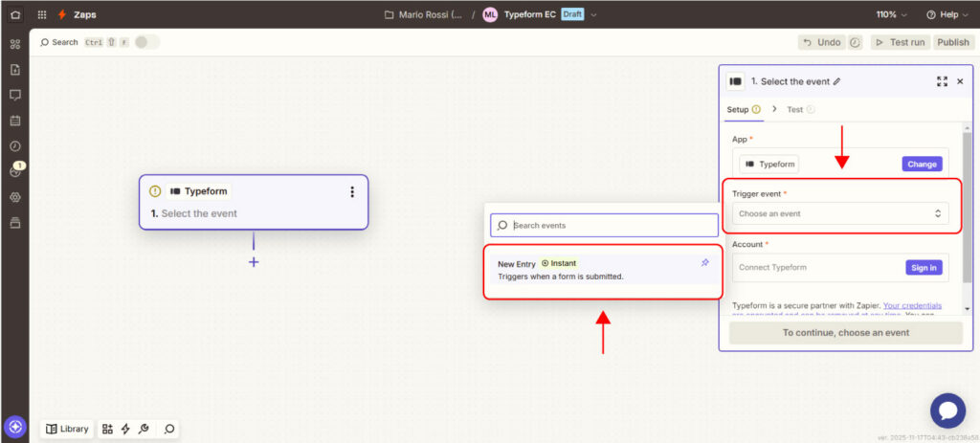Open the Mario Rossi folder breadcrumb

click(424, 14)
